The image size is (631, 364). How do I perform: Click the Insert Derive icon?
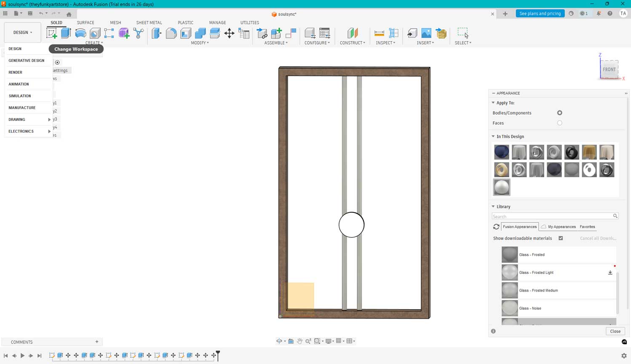[x=412, y=33]
